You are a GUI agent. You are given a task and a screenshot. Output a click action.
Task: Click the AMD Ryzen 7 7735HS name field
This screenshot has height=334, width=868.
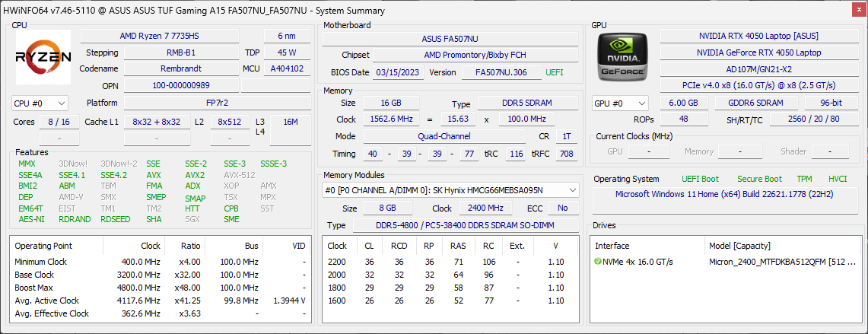coord(160,36)
